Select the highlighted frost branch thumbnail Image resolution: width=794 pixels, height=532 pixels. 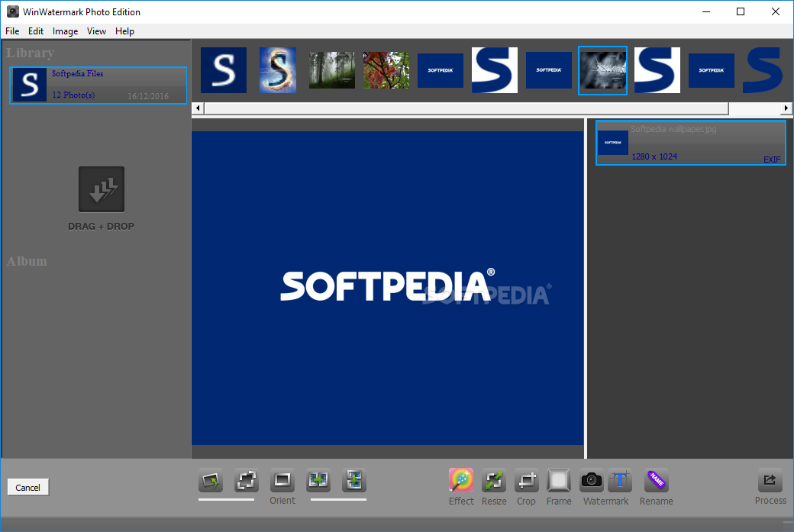(602, 70)
